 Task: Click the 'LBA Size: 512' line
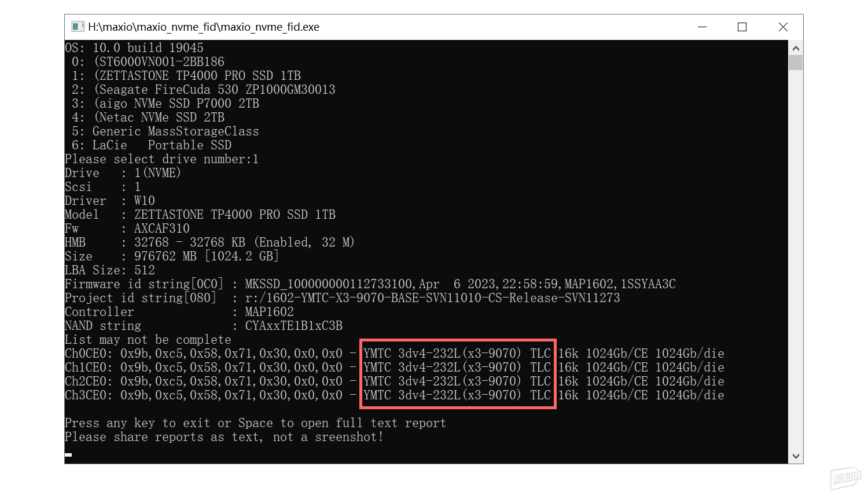(x=110, y=270)
